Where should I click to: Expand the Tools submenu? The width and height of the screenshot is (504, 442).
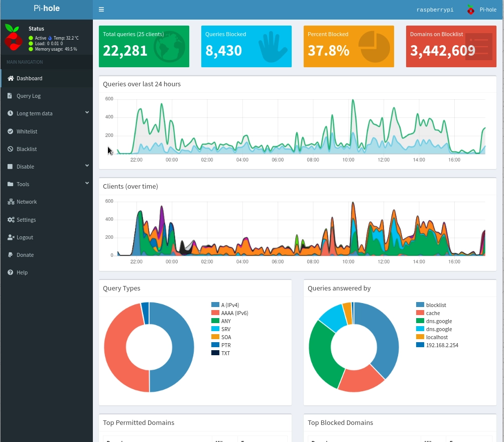(87, 183)
